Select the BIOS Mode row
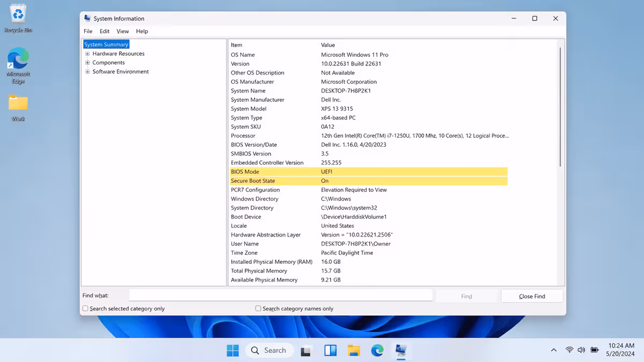644x362 pixels. tap(369, 172)
